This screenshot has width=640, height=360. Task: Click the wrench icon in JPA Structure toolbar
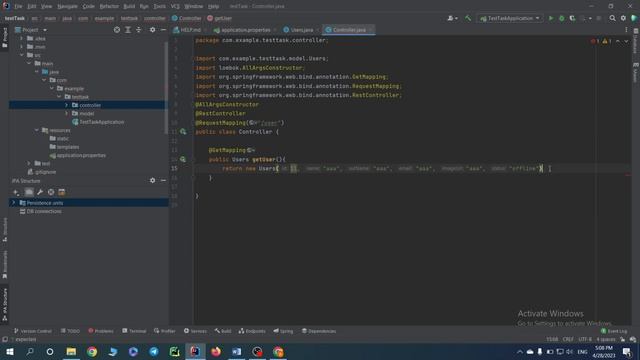click(x=40, y=192)
